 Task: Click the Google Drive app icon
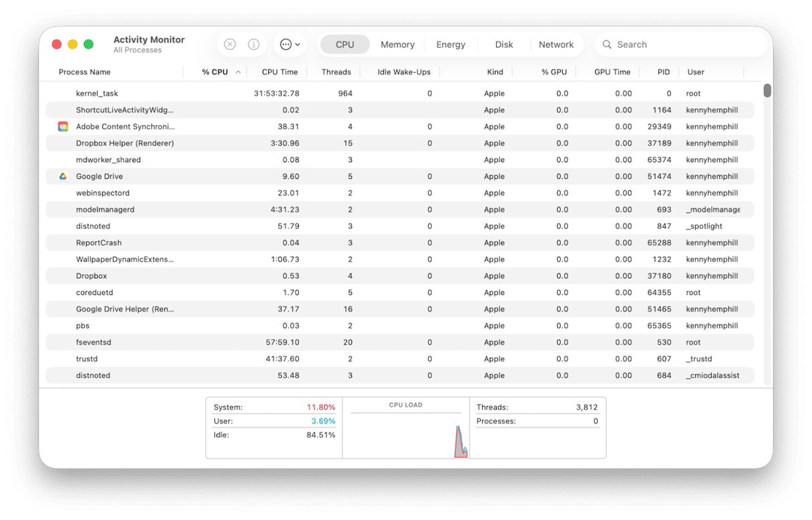coord(63,177)
